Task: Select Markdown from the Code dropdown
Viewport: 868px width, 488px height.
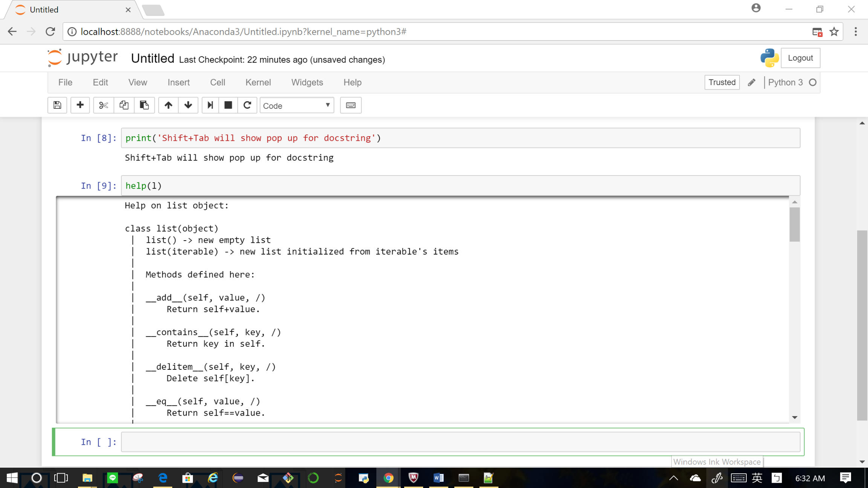Action: (x=296, y=105)
